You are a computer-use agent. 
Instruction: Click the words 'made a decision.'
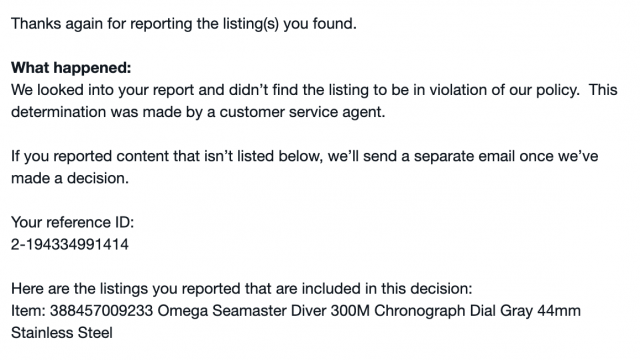click(70, 178)
